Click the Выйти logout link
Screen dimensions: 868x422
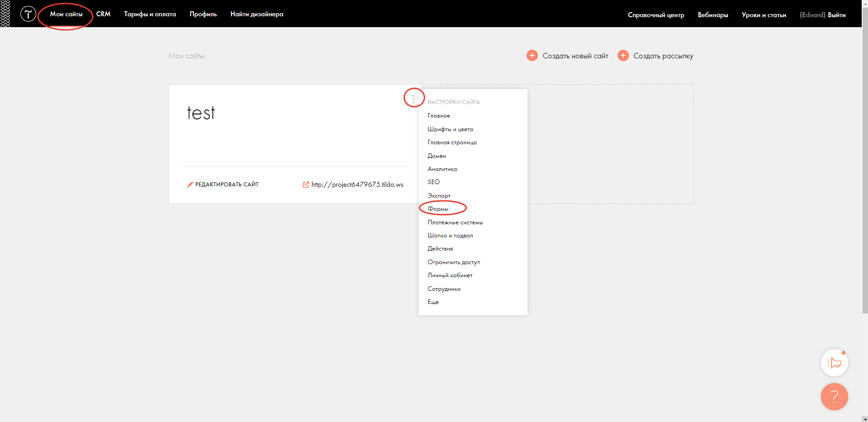[x=836, y=15]
